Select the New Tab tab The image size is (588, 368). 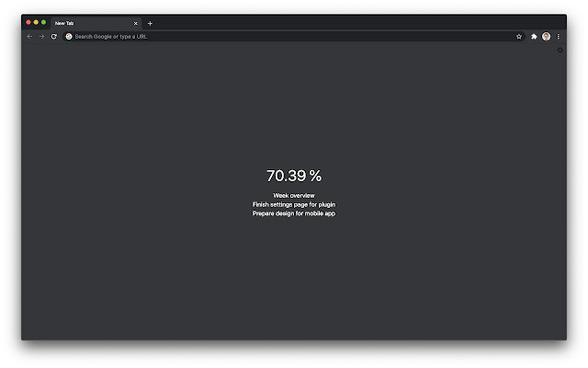tap(96, 23)
